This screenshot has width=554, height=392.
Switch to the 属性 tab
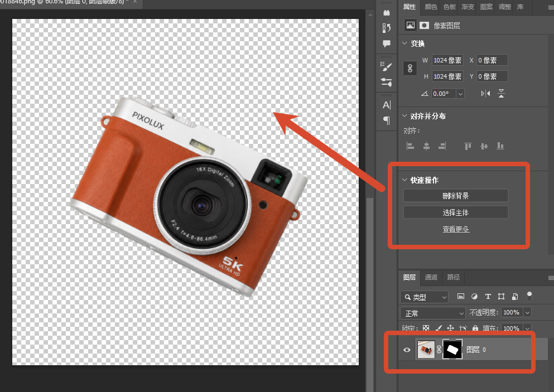click(410, 7)
